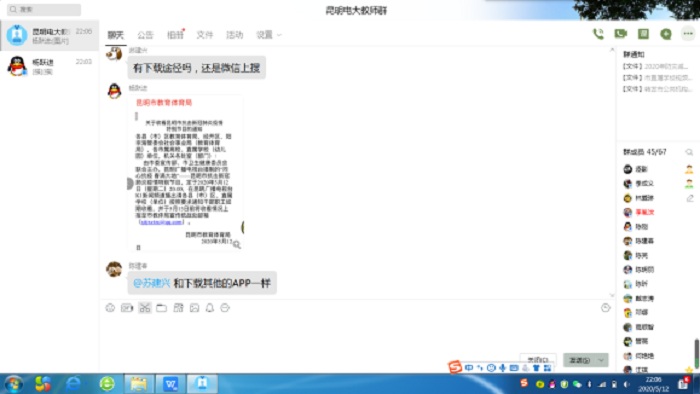The image size is (700, 394).
Task: Click the send picture icon
Action: pyautogui.click(x=194, y=308)
